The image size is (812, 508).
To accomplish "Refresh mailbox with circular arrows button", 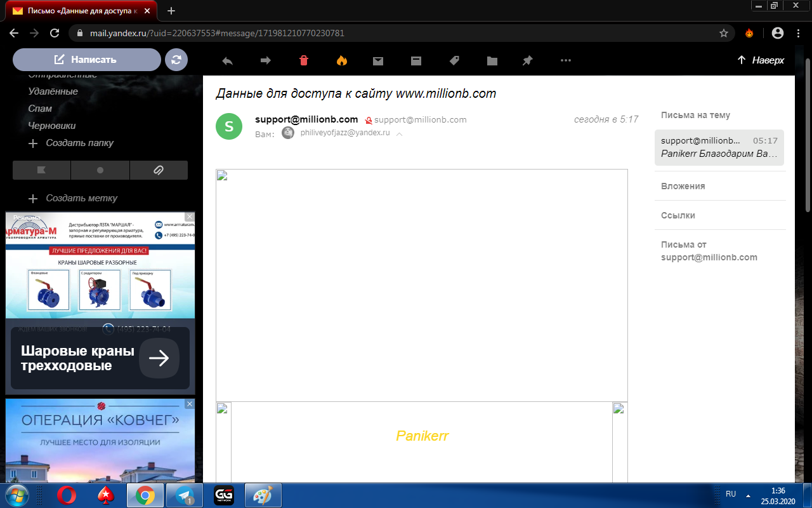I will pos(176,60).
